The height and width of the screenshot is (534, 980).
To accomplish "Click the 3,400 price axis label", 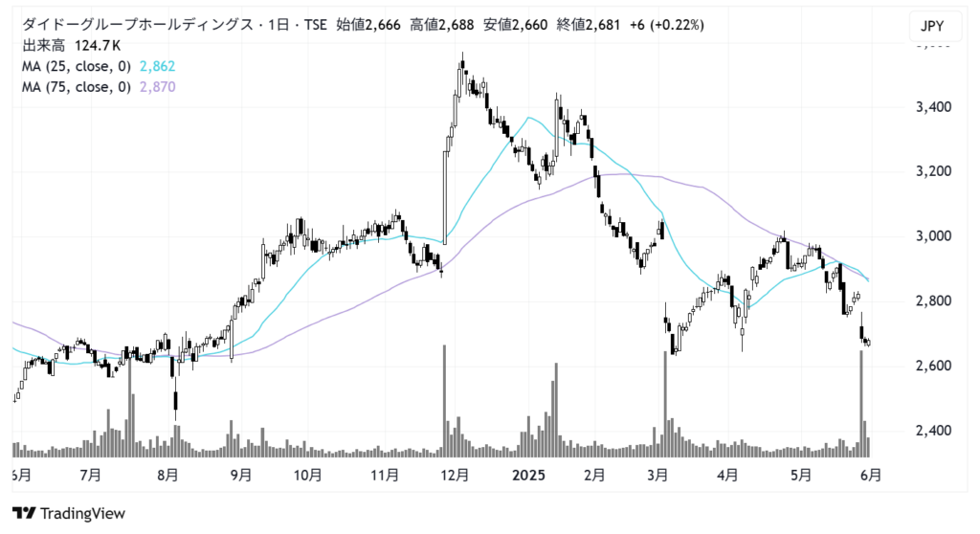I will click(x=934, y=107).
